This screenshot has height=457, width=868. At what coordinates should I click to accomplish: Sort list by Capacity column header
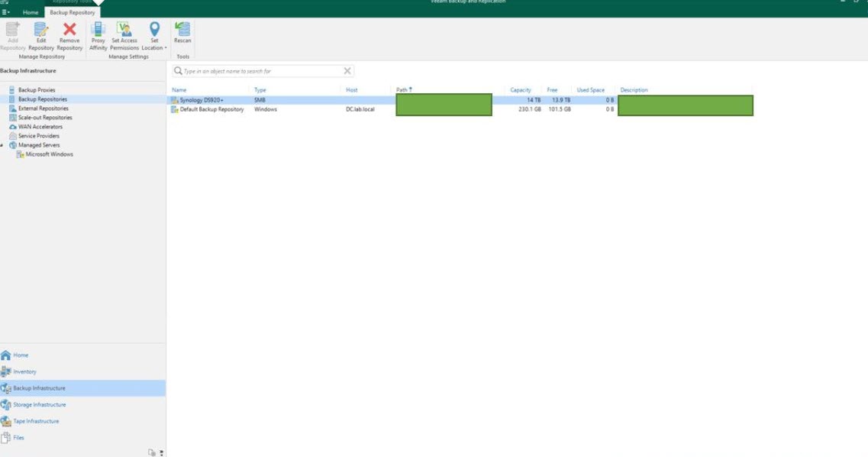521,90
